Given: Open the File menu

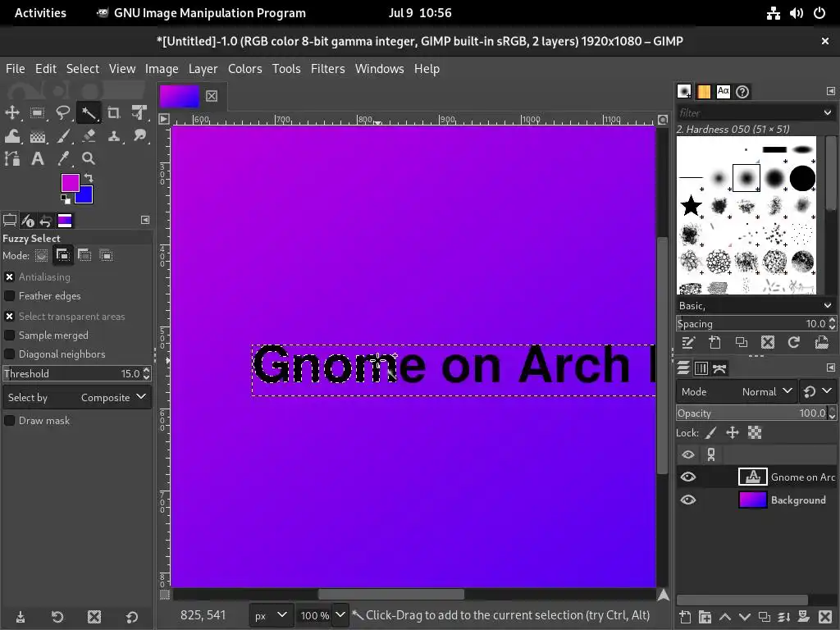Looking at the screenshot, I should pos(15,69).
